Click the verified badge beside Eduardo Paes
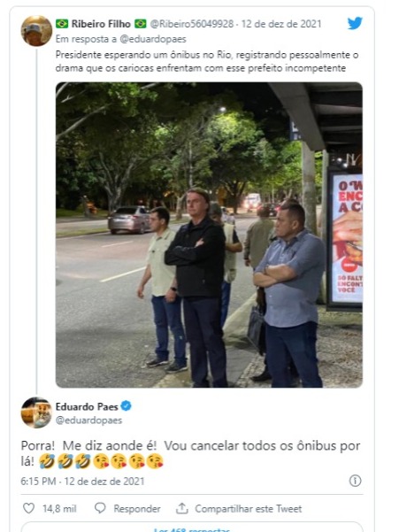399x532 pixels. [127, 405]
